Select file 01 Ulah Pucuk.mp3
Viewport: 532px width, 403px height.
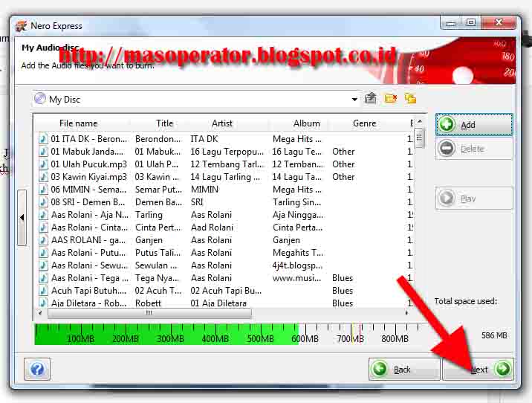point(89,164)
